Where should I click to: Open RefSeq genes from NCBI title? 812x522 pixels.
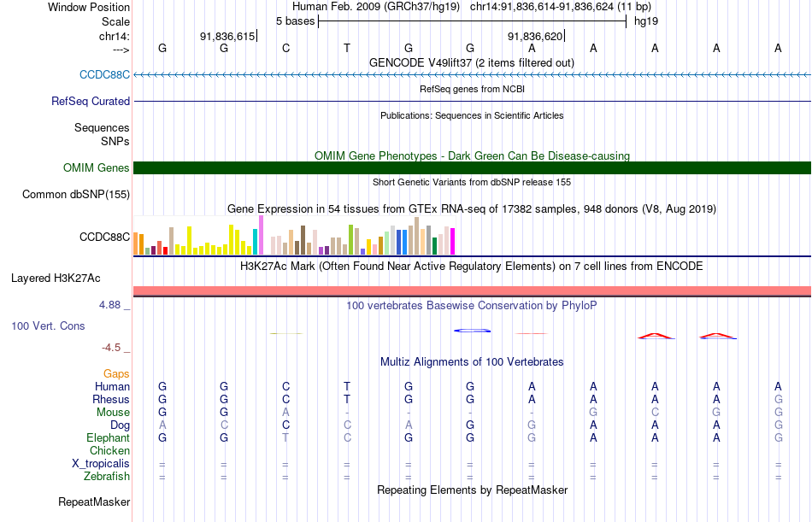[472, 89]
